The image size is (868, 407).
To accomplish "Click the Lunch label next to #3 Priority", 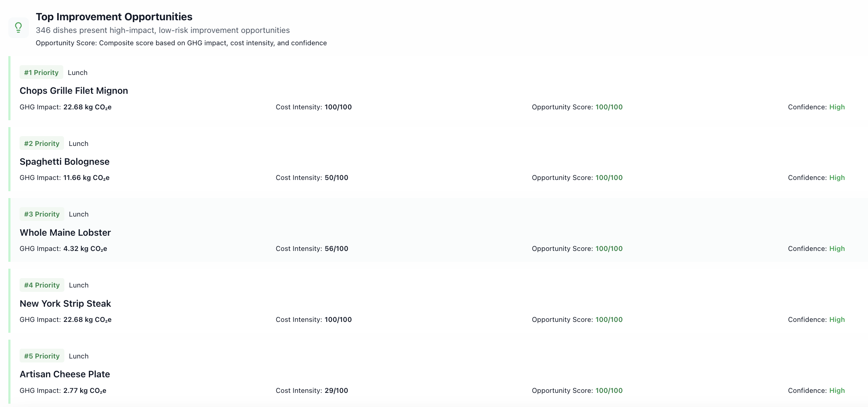I will 79,214.
